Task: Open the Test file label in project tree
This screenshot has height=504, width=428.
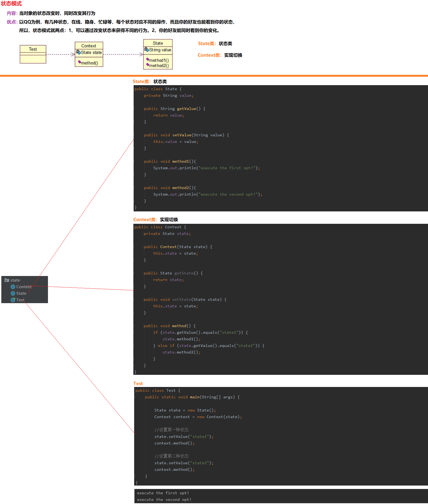Action: (x=20, y=300)
